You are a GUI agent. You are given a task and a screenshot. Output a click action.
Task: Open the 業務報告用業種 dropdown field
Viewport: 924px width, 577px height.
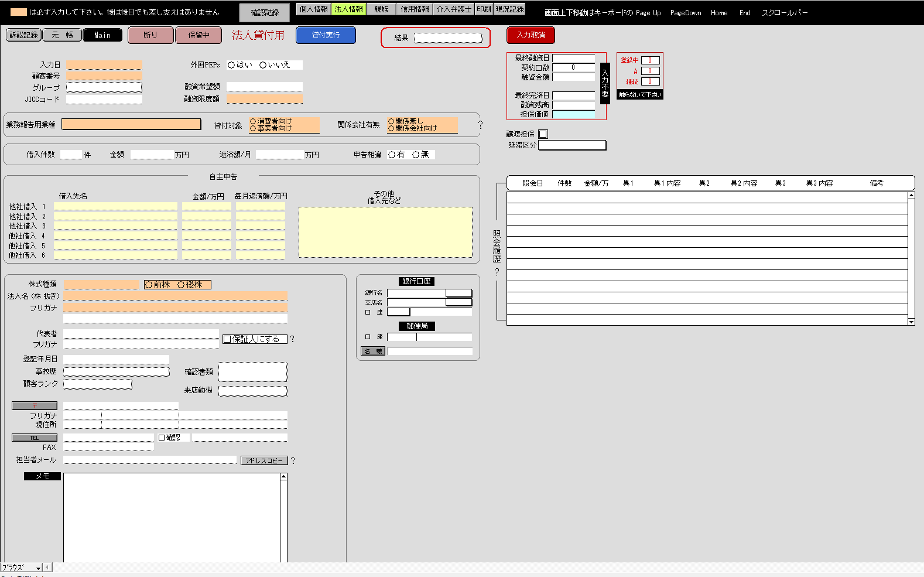click(x=131, y=124)
